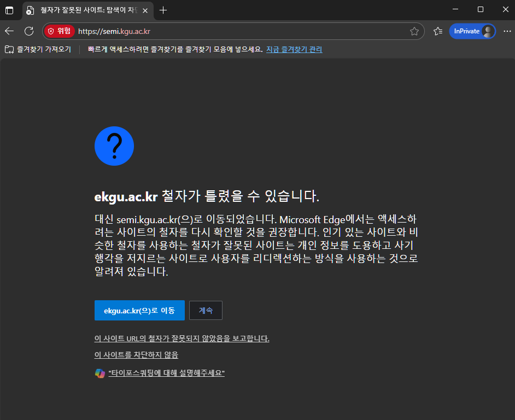515x420 pixels.
Task: Add this page to favorites star
Action: [x=414, y=31]
